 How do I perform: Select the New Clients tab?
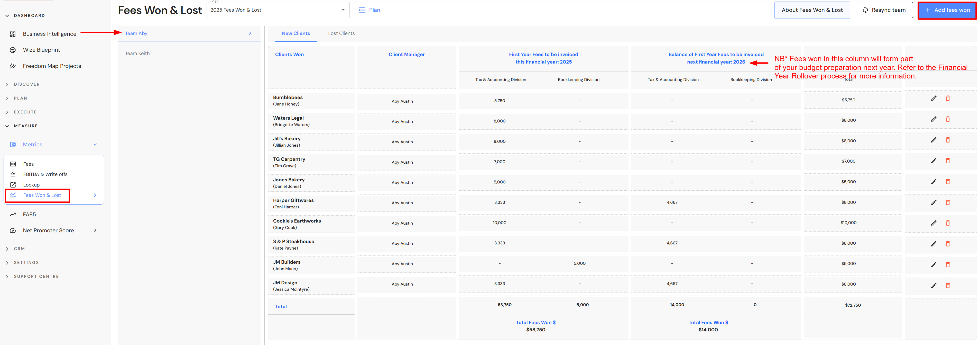(x=295, y=33)
